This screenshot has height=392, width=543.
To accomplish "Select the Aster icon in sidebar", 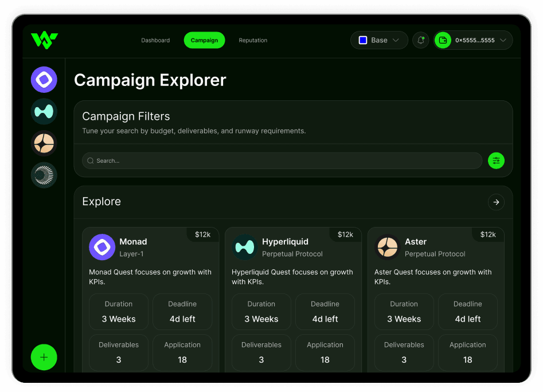I will click(x=44, y=143).
